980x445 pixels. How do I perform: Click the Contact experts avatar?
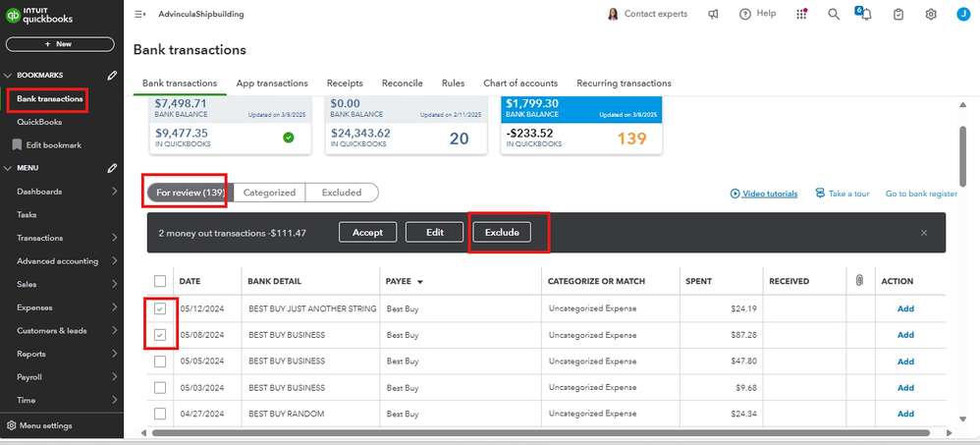point(613,14)
